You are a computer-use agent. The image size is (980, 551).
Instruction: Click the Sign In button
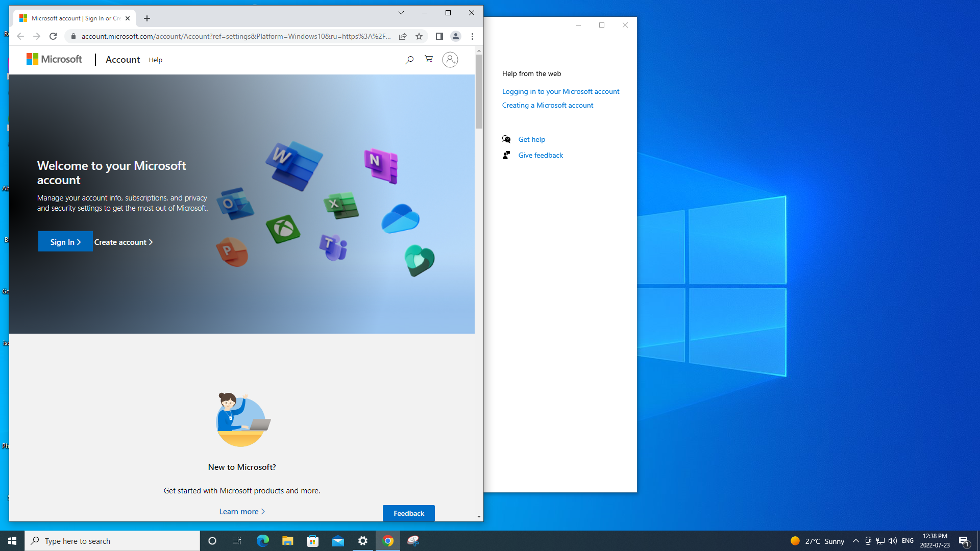point(65,242)
